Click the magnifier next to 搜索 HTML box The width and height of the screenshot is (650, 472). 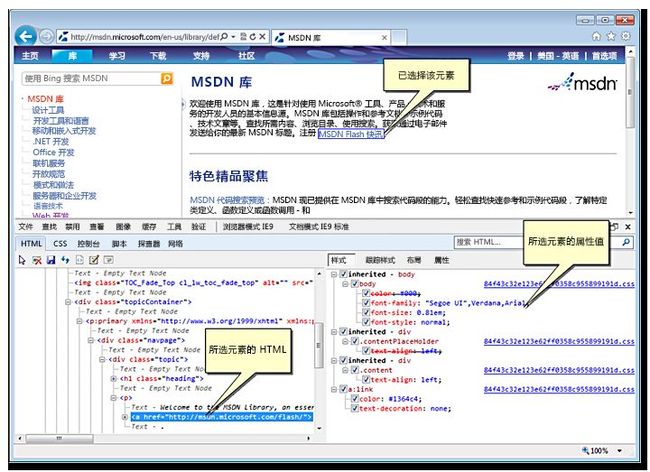[x=626, y=242]
